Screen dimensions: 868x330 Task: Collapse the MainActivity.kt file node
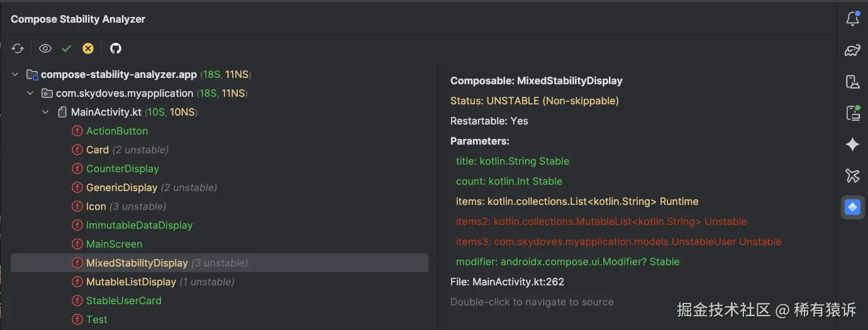[x=45, y=113]
